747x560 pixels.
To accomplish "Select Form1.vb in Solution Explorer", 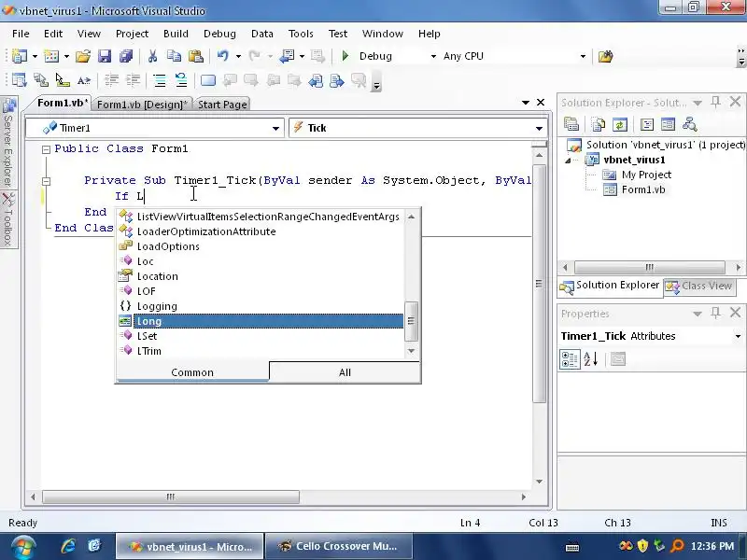I will 642,190.
